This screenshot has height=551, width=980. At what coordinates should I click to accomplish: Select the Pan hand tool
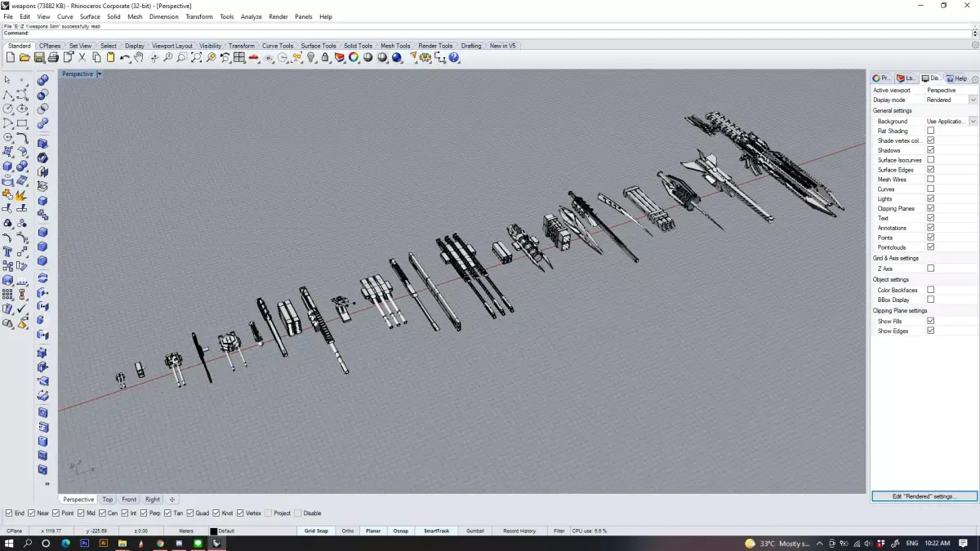pyautogui.click(x=139, y=58)
